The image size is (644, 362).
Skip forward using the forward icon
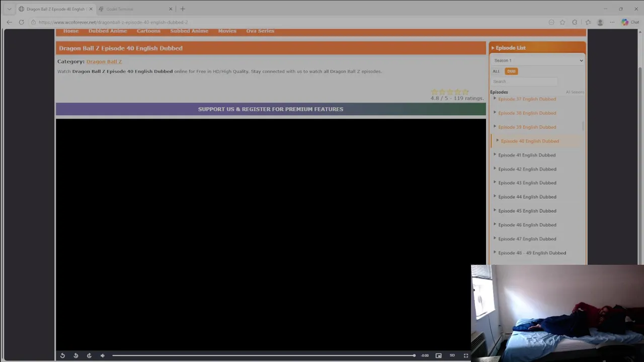[x=89, y=355]
